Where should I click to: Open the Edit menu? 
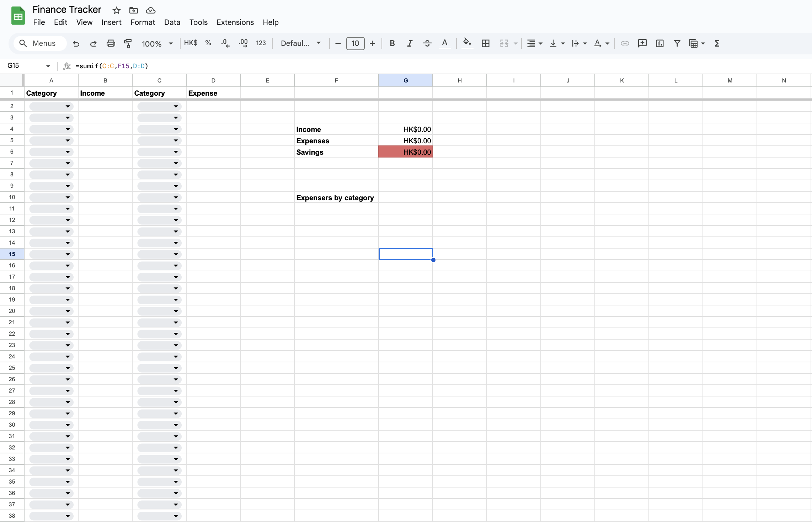coord(60,22)
